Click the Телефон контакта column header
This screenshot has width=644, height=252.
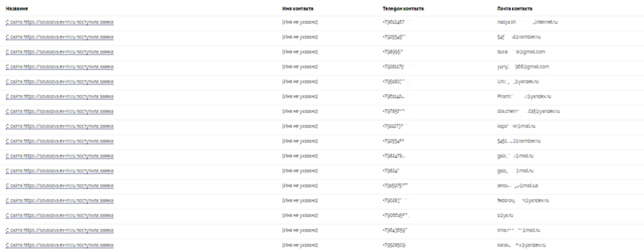pyautogui.click(x=403, y=8)
